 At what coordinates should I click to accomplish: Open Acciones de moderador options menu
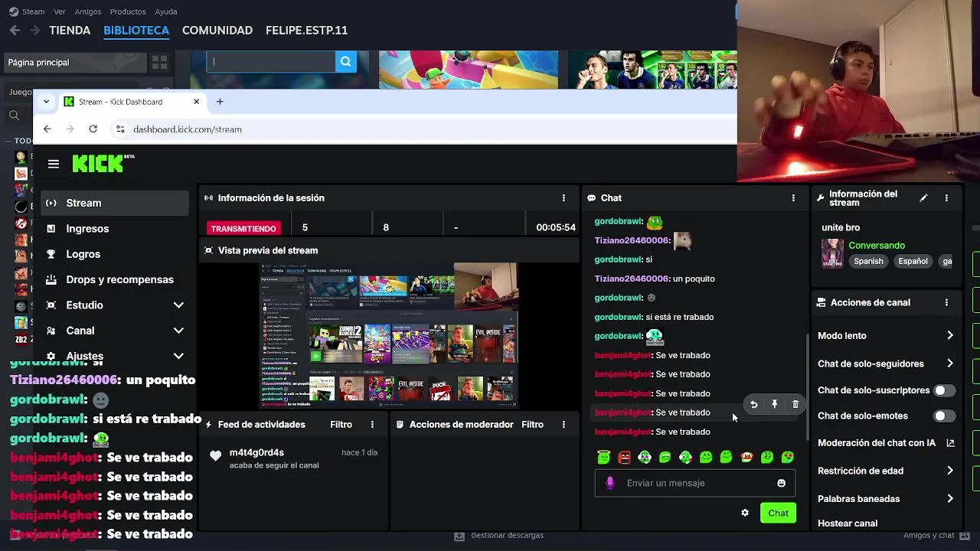coord(563,424)
